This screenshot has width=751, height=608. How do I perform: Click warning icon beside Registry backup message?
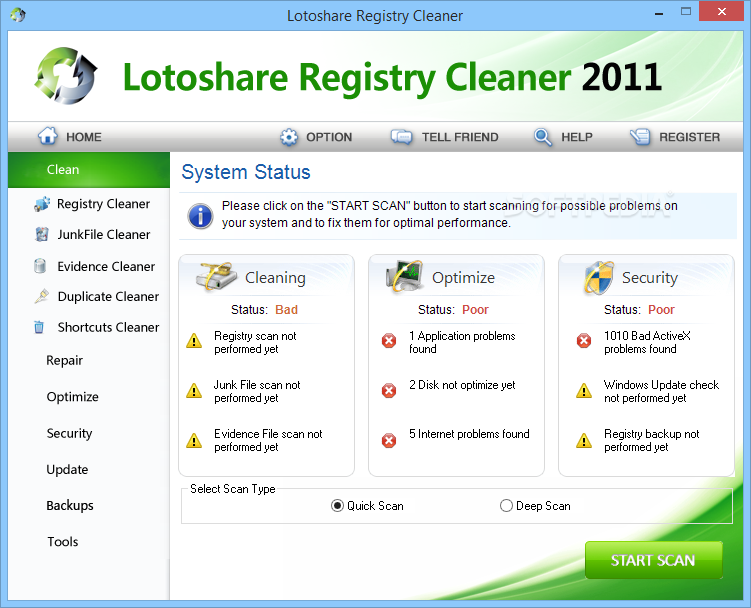coord(584,440)
